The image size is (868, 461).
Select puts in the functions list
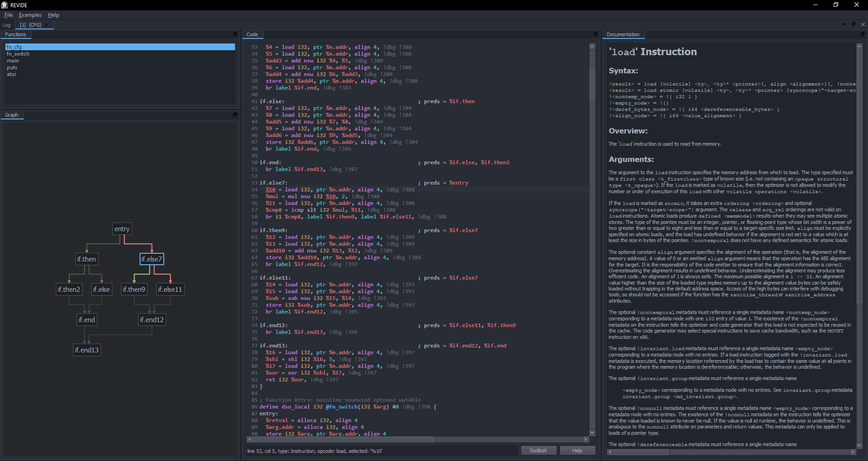pos(120,67)
